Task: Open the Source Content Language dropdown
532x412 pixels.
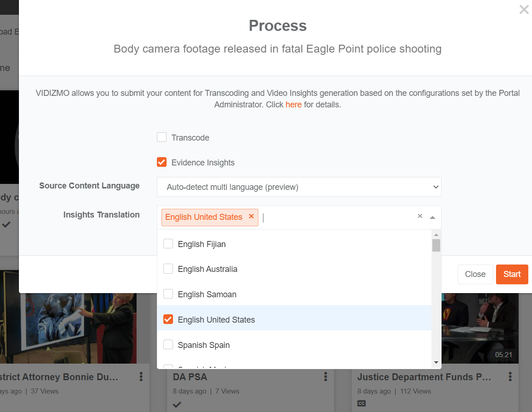Action: (x=299, y=187)
